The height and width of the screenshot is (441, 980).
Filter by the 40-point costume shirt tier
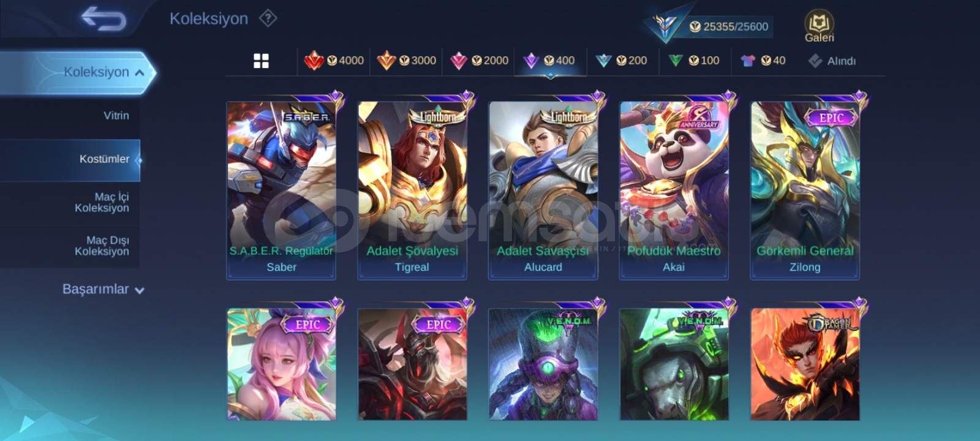pyautogui.click(x=763, y=61)
